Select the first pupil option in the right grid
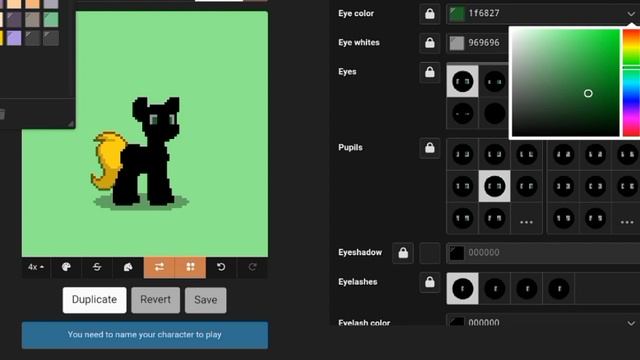 [x=563, y=154]
